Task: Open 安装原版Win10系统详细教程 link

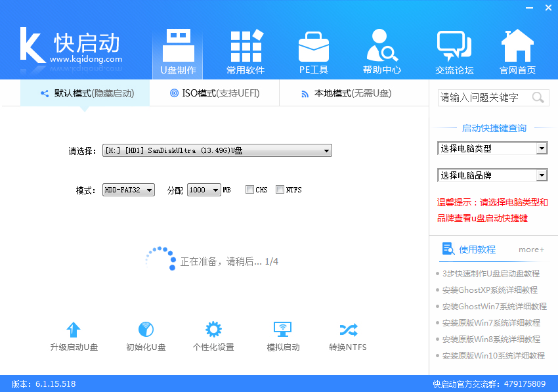Action: pyautogui.click(x=493, y=355)
